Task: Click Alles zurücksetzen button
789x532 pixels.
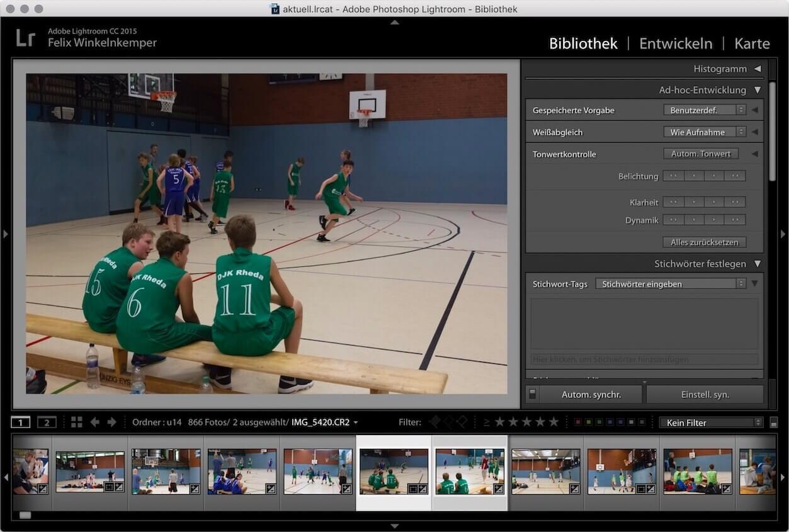Action: pos(704,242)
